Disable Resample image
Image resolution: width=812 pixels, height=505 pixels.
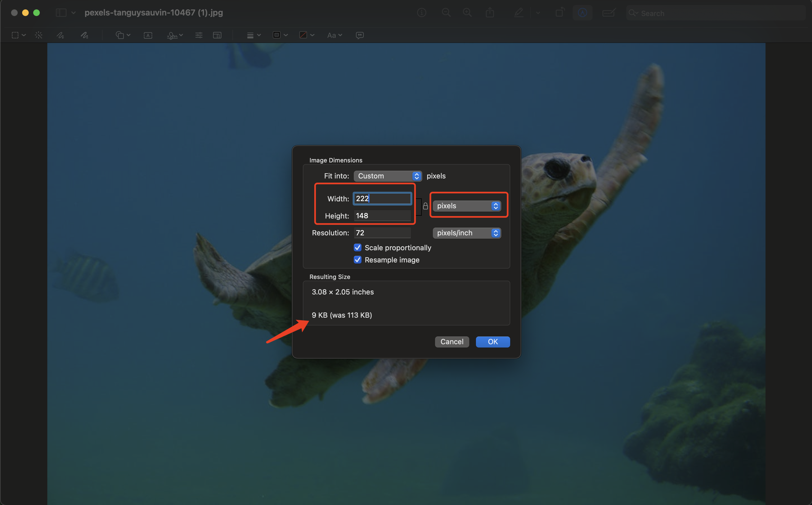pos(358,260)
